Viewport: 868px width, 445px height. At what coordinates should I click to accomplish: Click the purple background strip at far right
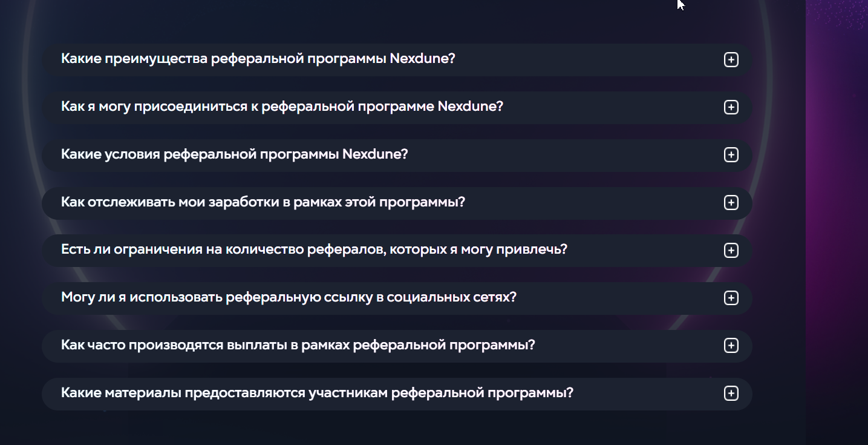point(837,222)
